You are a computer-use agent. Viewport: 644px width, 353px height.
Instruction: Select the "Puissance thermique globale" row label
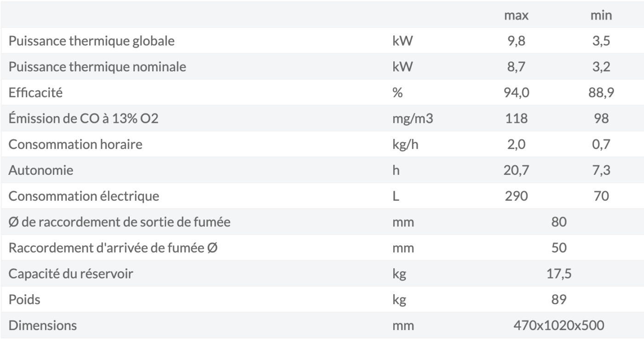point(92,41)
